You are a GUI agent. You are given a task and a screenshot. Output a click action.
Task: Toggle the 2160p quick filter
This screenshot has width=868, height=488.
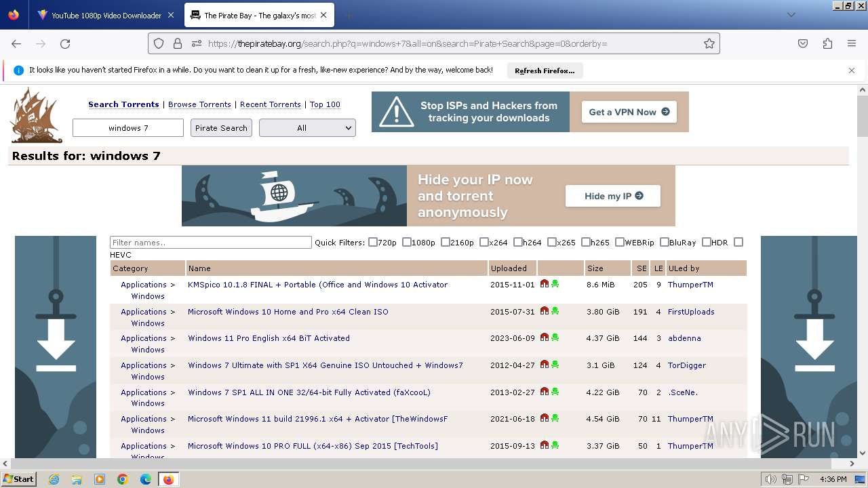(446, 242)
